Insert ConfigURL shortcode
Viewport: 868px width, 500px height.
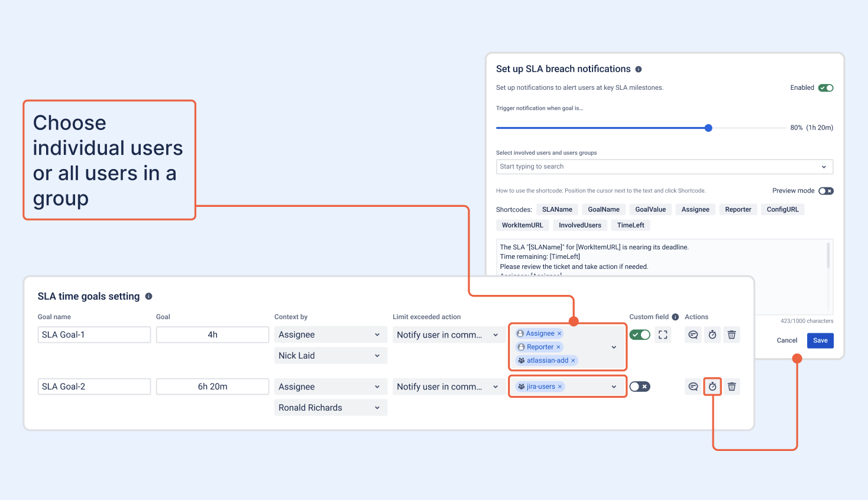pos(782,209)
